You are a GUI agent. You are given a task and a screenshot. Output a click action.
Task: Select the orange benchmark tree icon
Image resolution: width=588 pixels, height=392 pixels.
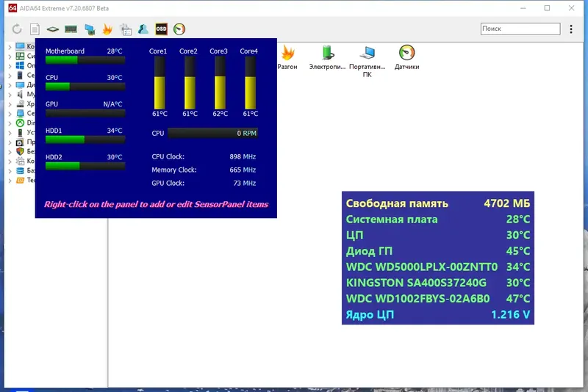coord(21,180)
